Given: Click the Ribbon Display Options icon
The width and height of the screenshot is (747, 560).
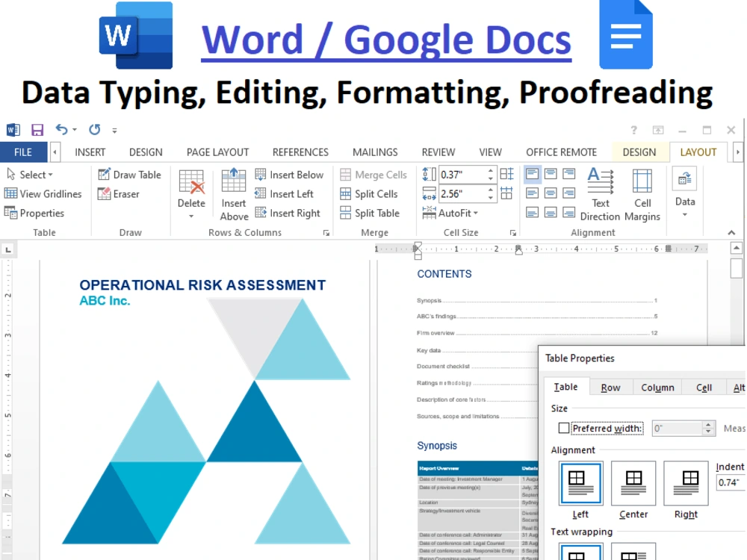Looking at the screenshot, I should pos(658,130).
